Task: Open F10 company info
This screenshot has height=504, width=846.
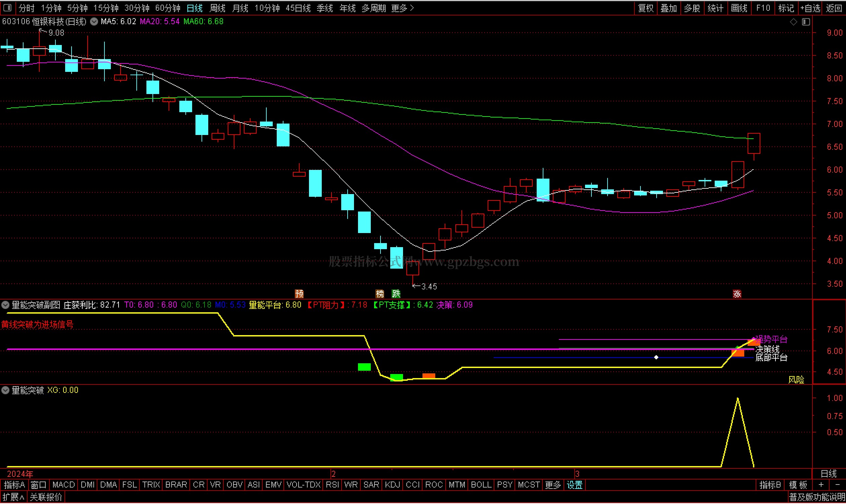Action: click(763, 8)
